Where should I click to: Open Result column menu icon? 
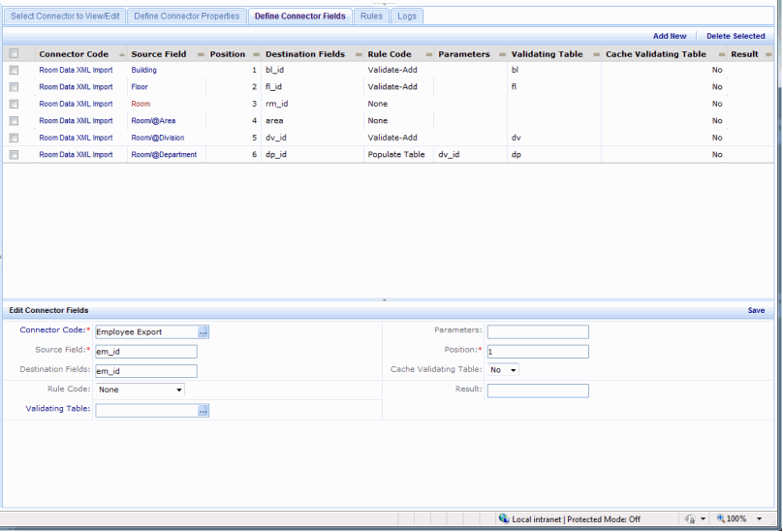768,54
